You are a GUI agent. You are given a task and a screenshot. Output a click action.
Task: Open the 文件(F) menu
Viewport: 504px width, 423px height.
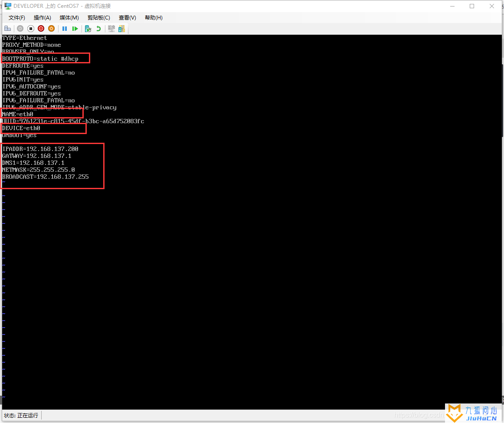17,18
